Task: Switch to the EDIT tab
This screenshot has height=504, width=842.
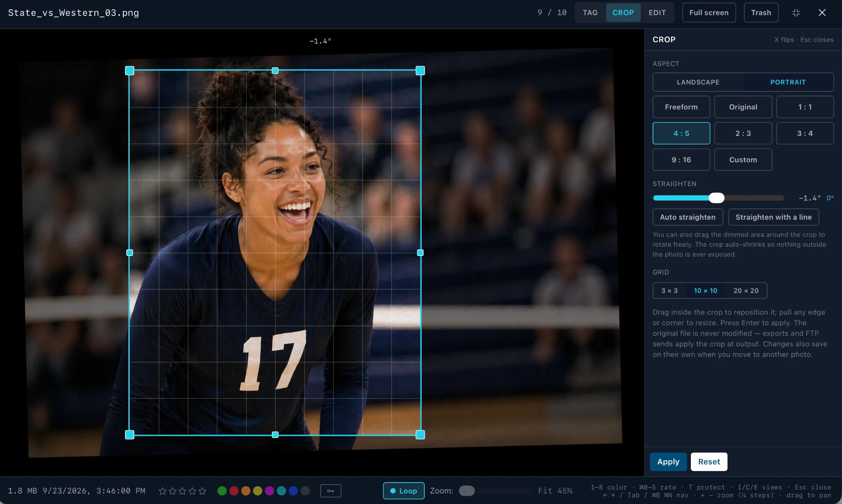Action: coord(657,13)
